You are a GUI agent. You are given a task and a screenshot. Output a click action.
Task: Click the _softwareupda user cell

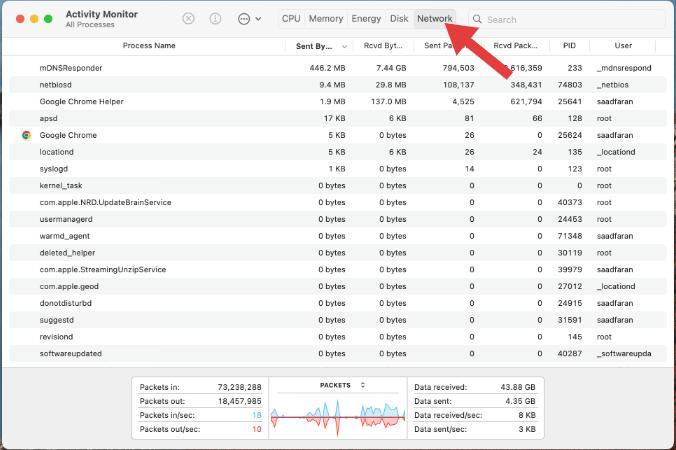[x=624, y=353]
